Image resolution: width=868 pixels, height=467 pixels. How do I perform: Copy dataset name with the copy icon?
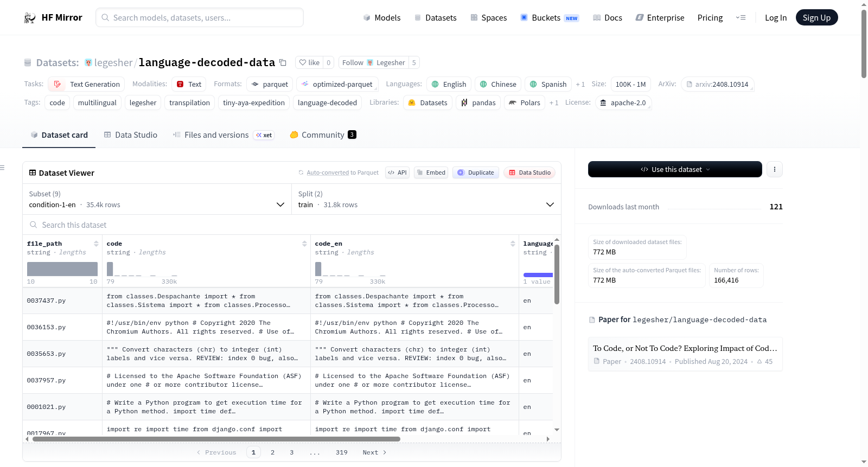[283, 62]
